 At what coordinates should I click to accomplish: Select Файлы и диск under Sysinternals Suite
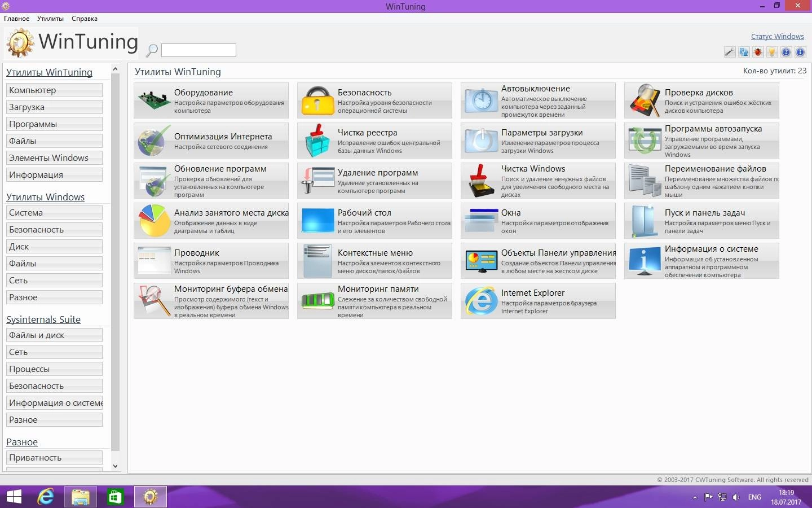[54, 335]
